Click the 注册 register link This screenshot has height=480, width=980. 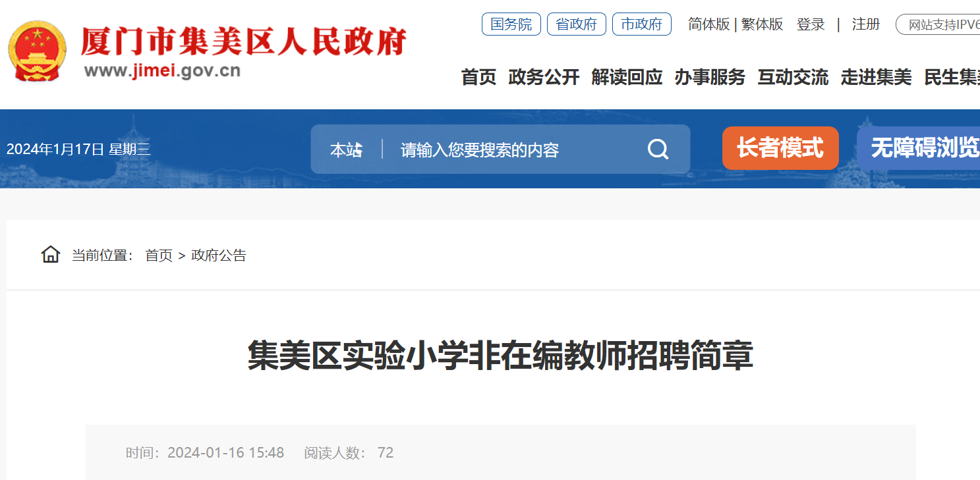tap(866, 24)
